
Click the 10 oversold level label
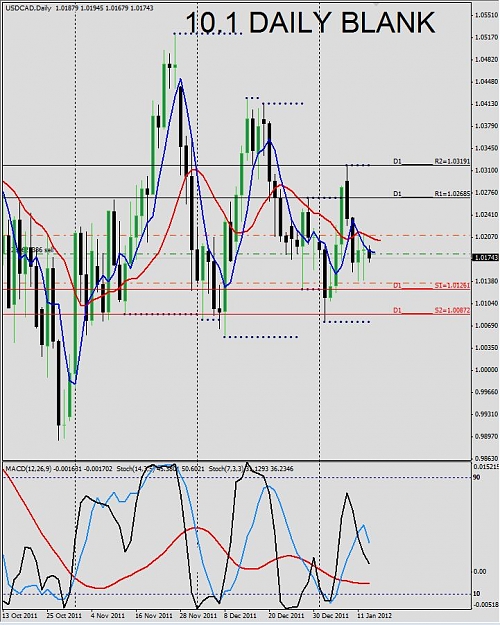[476, 594]
